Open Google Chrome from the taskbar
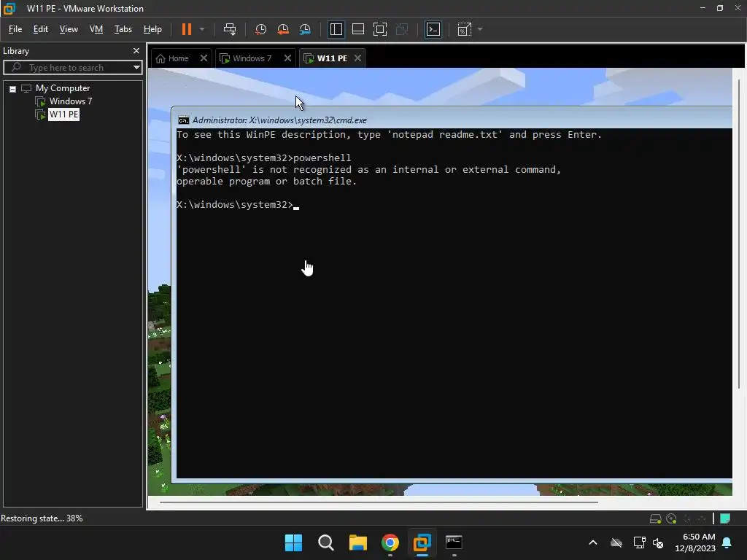The image size is (747, 560). pyautogui.click(x=390, y=542)
